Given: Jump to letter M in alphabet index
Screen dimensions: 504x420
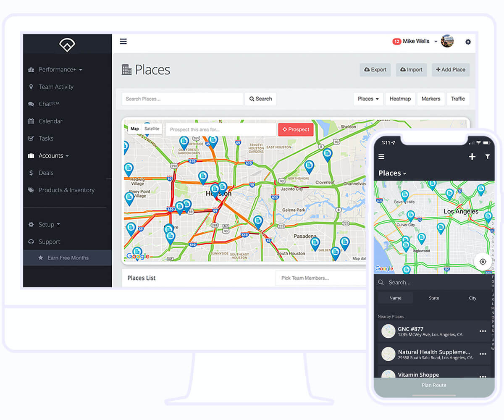Looking at the screenshot, I should [493, 308].
